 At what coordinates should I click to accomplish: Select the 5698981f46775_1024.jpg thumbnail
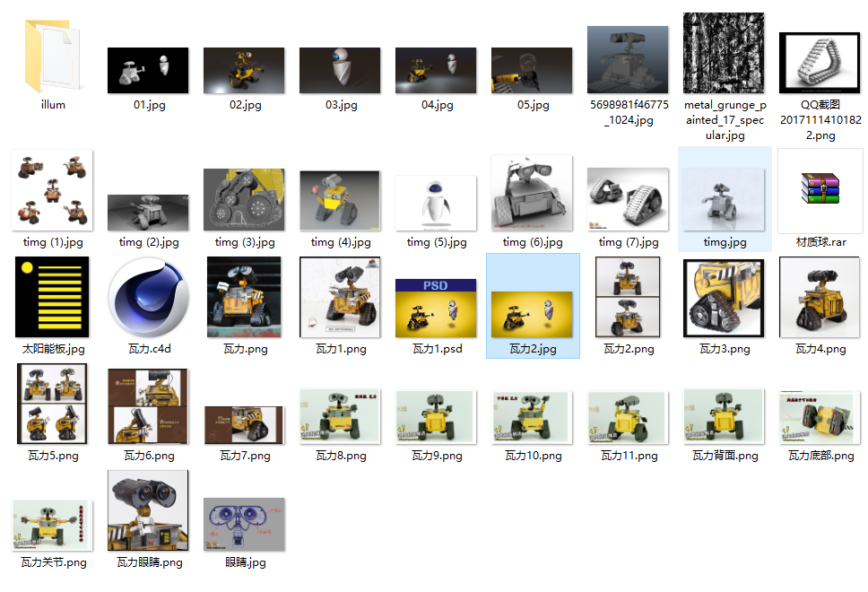click(628, 60)
